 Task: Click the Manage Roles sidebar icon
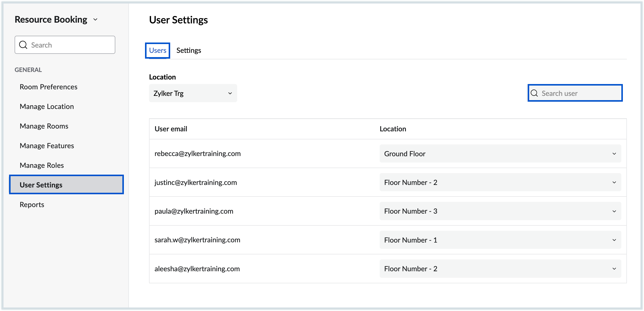(42, 165)
